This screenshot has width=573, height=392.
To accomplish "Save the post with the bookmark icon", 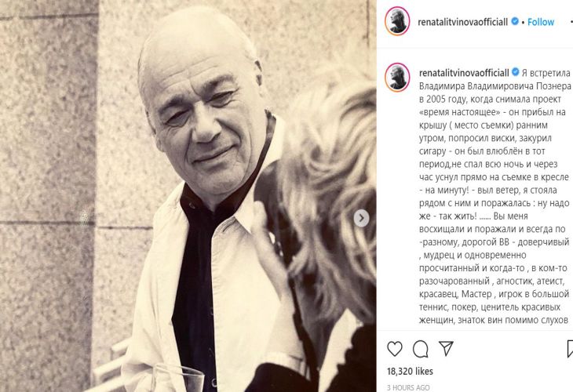I will tap(570, 349).
